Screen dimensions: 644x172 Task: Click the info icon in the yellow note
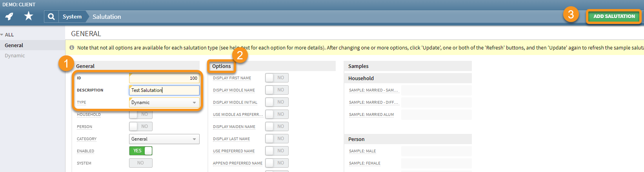tap(72, 48)
